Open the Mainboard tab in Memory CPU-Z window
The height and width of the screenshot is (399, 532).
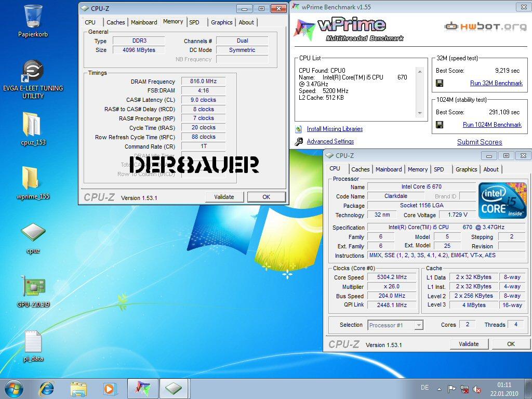(144, 22)
